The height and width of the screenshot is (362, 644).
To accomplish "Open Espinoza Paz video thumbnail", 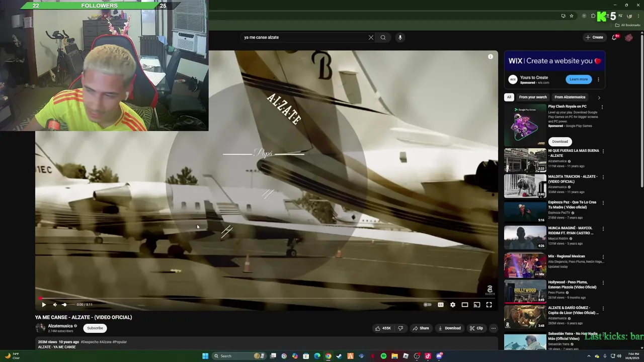I will coord(525,212).
